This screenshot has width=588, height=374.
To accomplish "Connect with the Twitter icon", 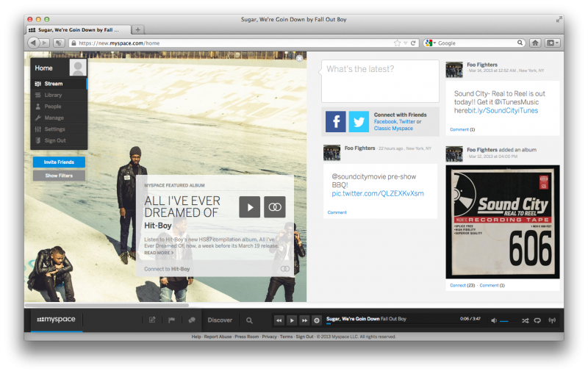I will pyautogui.click(x=359, y=121).
